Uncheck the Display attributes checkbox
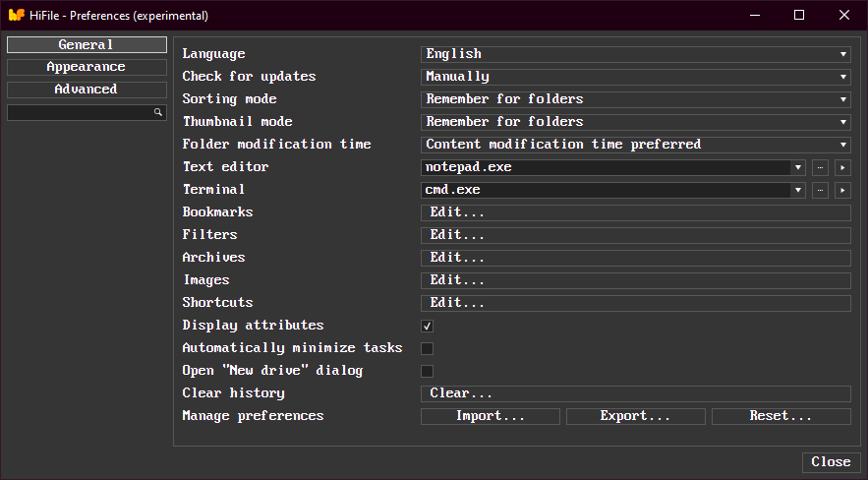Viewport: 868px width, 480px height. (428, 326)
